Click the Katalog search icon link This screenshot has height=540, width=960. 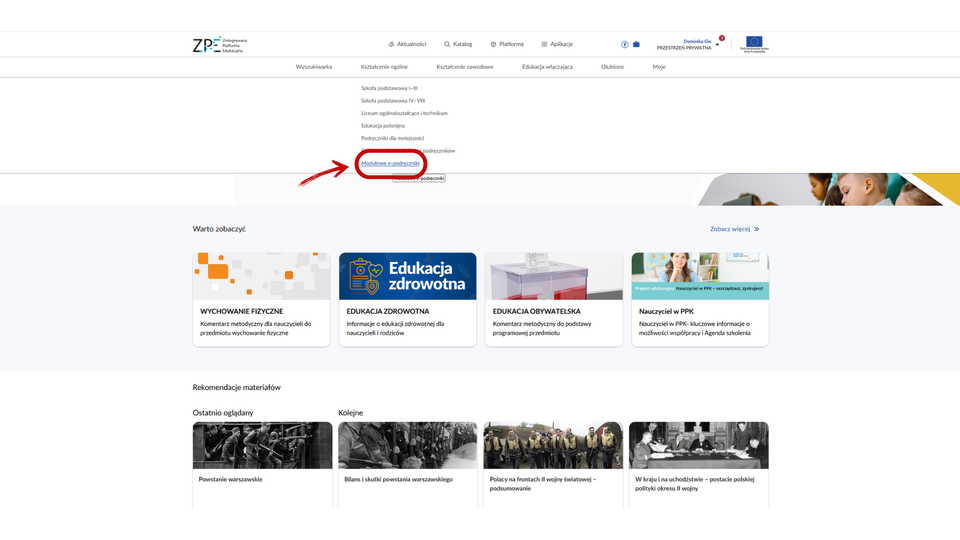(458, 44)
